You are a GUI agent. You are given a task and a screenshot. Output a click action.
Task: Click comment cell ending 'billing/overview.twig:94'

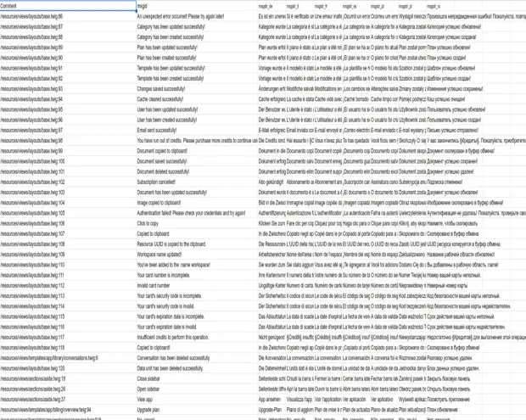point(68,410)
